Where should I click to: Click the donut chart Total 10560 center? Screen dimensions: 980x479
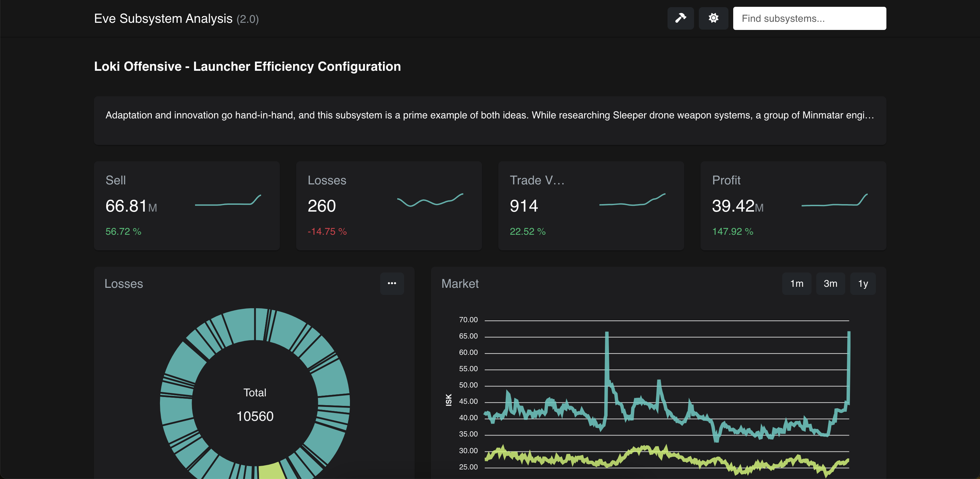pyautogui.click(x=255, y=404)
